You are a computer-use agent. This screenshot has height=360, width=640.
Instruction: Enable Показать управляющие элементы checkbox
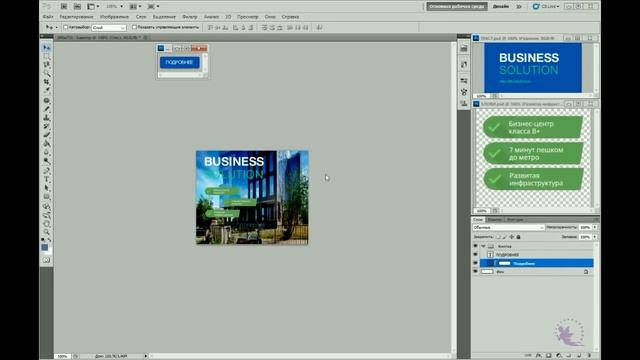134,27
